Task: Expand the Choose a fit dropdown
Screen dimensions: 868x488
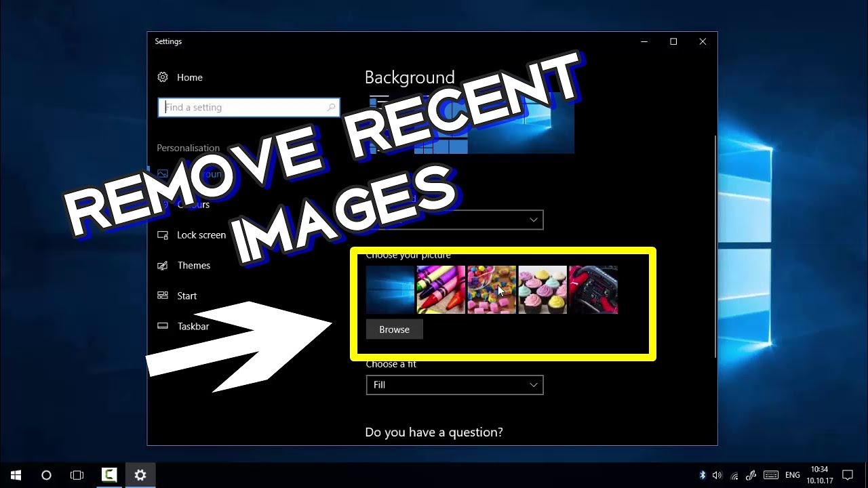Action: point(454,385)
